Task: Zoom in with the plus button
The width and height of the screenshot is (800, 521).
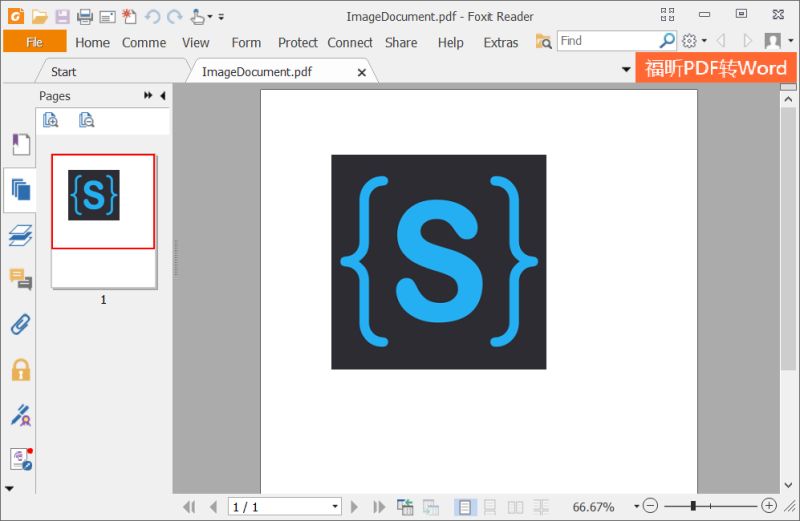Action: pyautogui.click(x=769, y=506)
